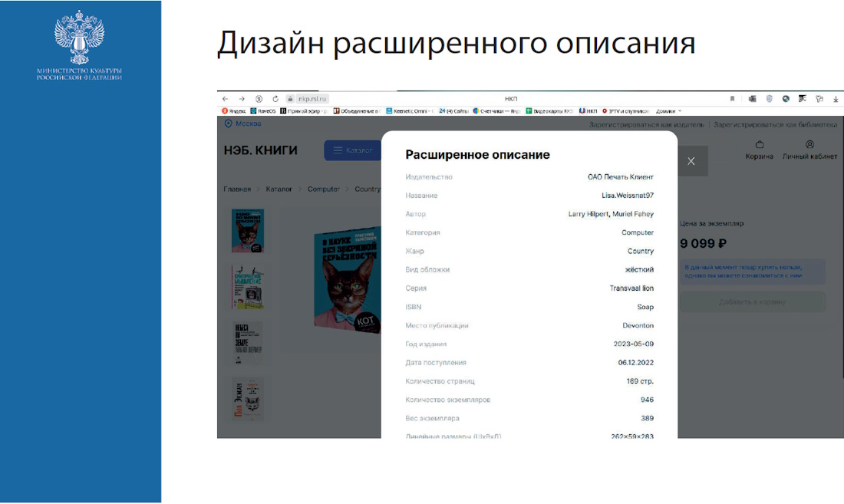
Task: Reload the page with the refresh icon
Action: pos(275,99)
